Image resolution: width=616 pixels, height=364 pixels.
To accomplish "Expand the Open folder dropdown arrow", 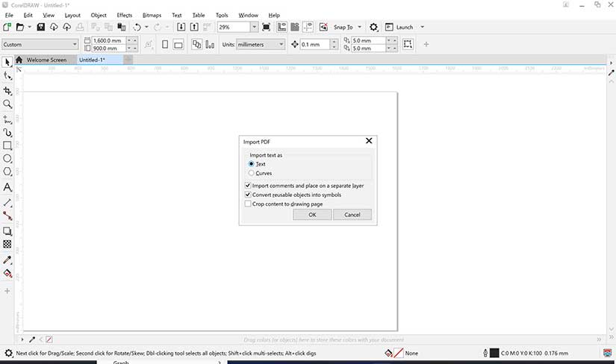I will [x=29, y=27].
